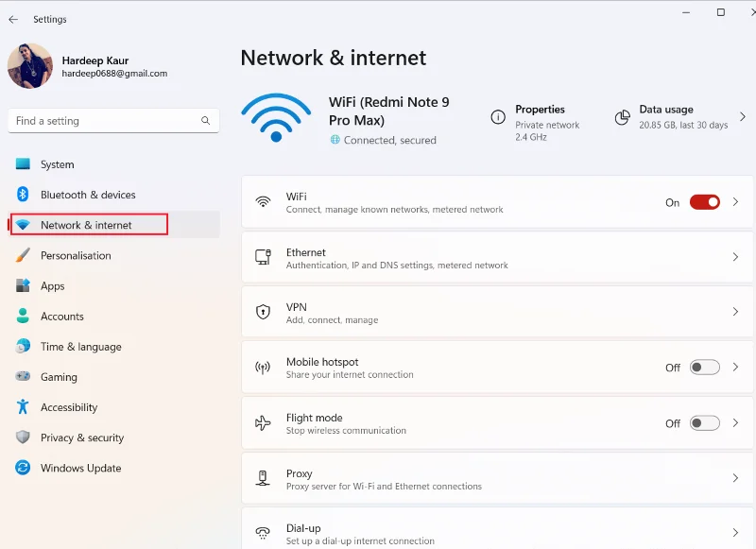
Task: Turn off the WiFi toggle
Action: (x=704, y=202)
